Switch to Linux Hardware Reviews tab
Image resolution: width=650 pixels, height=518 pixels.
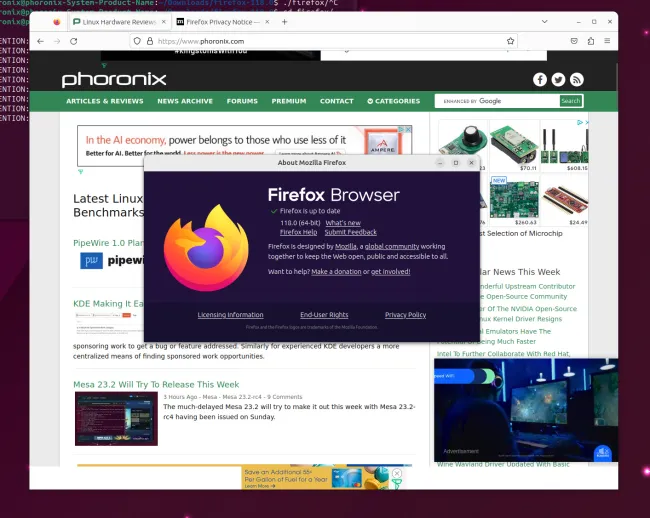click(x=119, y=22)
